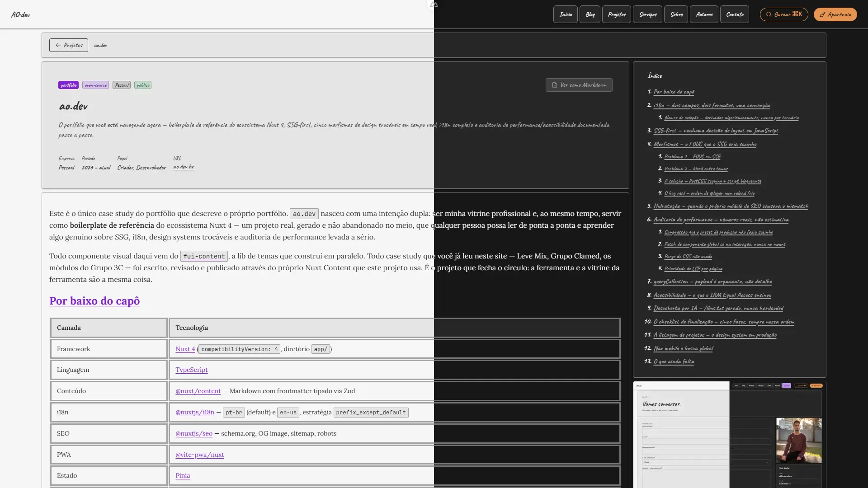The image size is (868, 488).
Task: Jump to queryCollection index entry
Action: click(713, 282)
